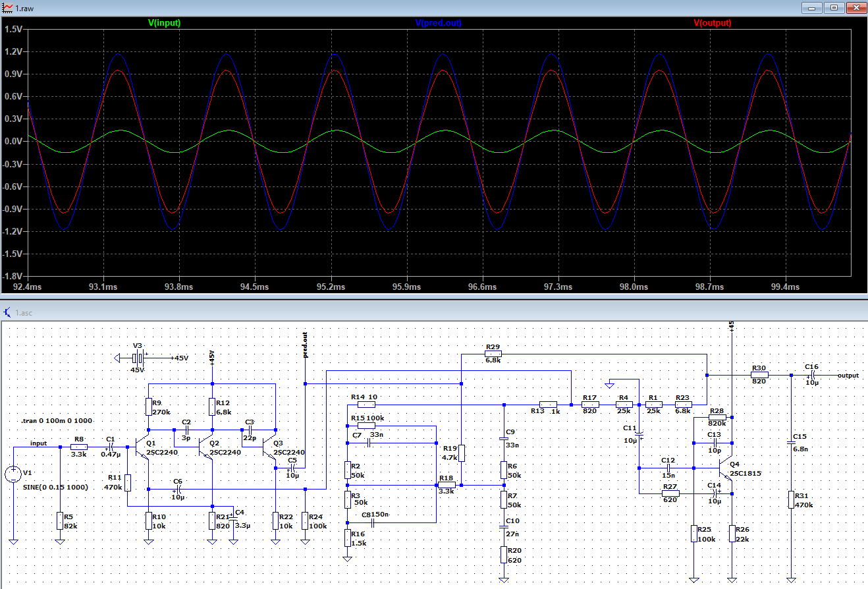Select resistor R28 820k
The height and width of the screenshot is (589, 868).
[x=717, y=417]
